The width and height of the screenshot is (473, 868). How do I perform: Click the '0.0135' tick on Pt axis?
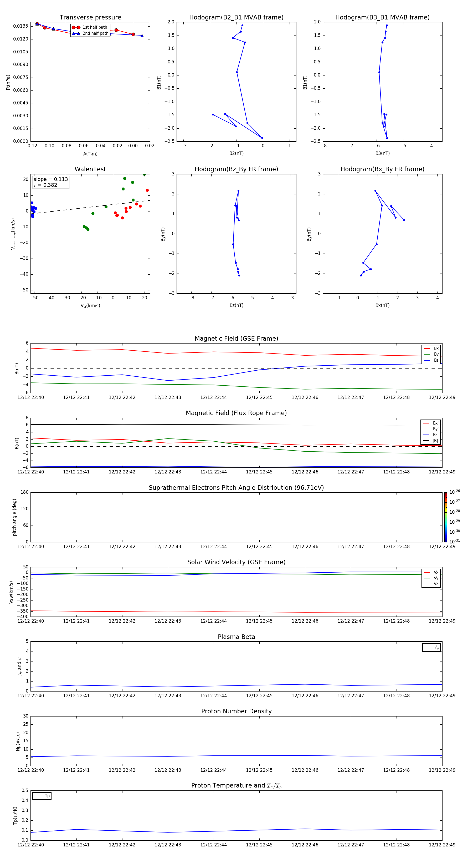coord(21,26)
